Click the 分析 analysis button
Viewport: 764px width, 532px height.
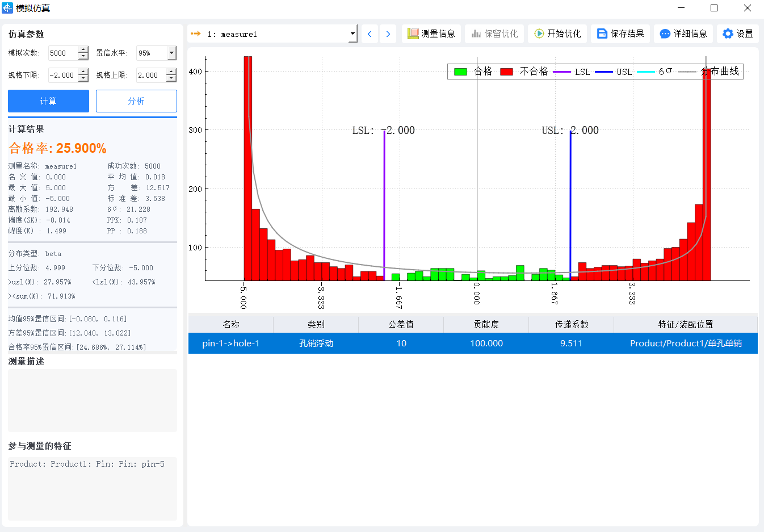(x=136, y=101)
